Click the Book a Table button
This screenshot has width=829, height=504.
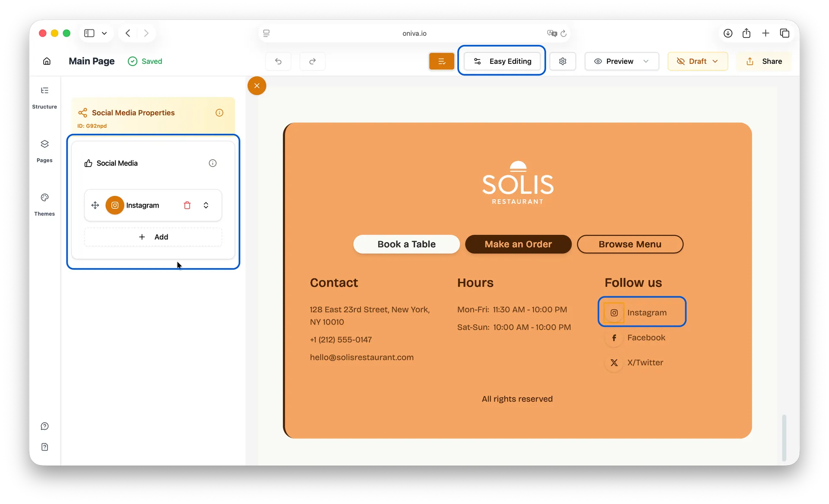click(x=406, y=244)
